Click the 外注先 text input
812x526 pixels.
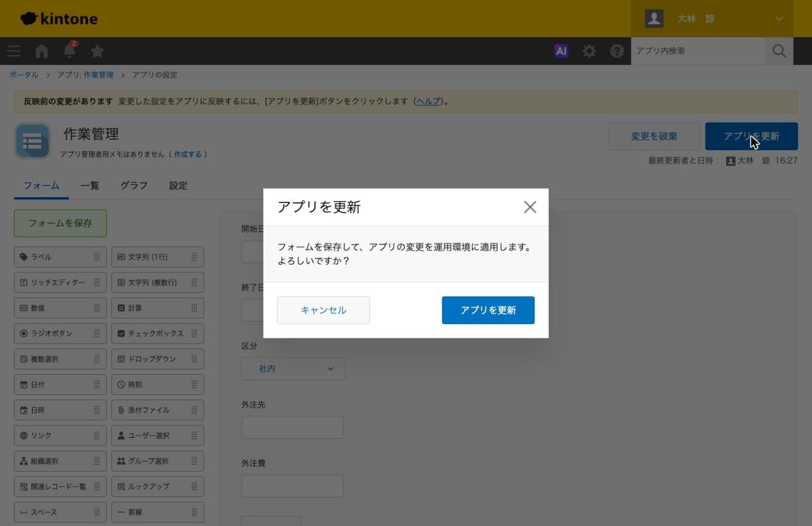pyautogui.click(x=292, y=427)
